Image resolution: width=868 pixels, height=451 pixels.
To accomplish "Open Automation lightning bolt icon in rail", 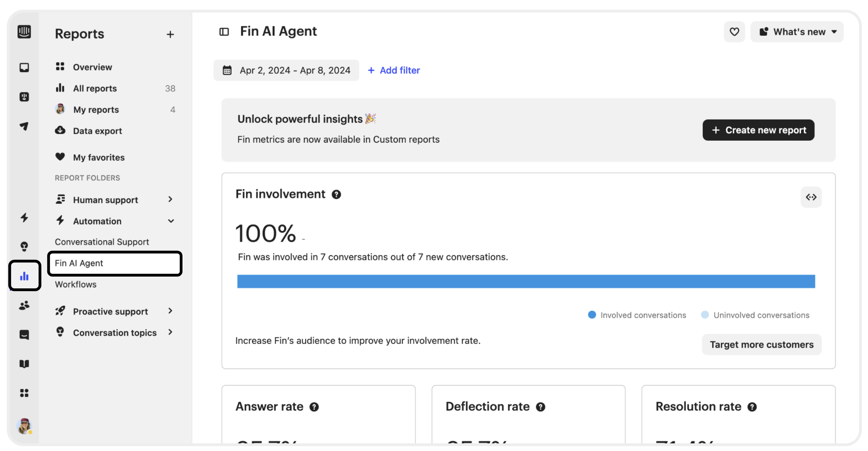I will tap(24, 218).
